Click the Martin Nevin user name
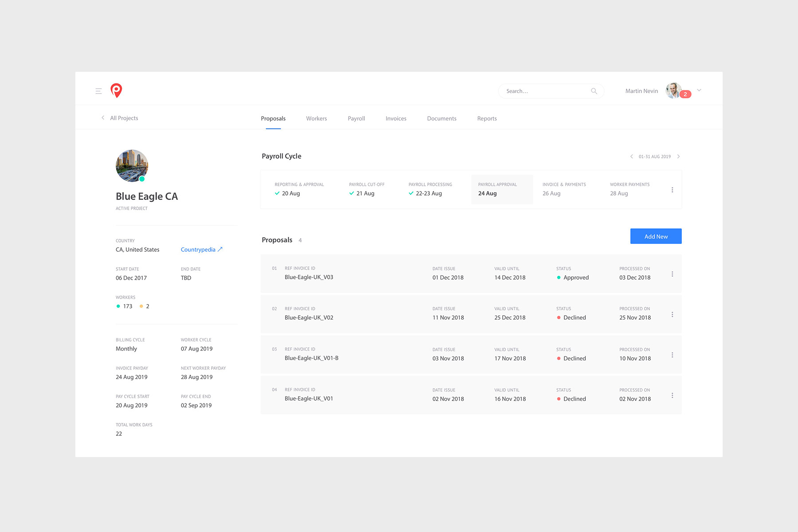798x532 pixels. click(x=642, y=91)
